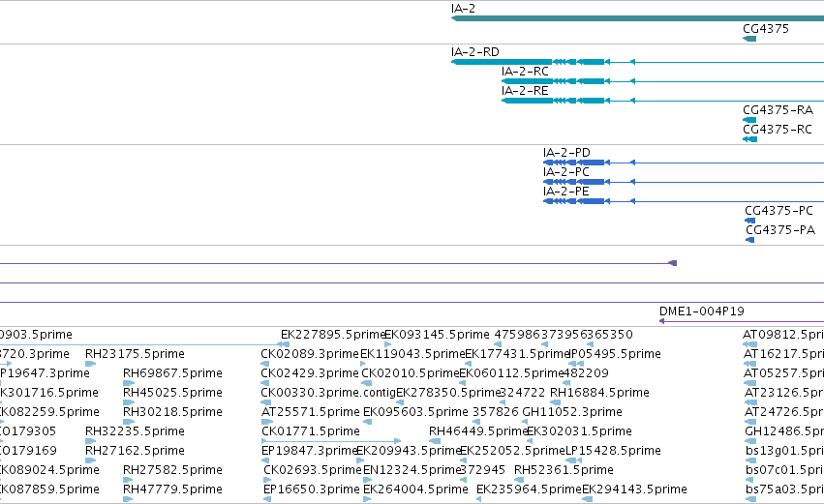Select the GH11052.3prime EST label

572,412
